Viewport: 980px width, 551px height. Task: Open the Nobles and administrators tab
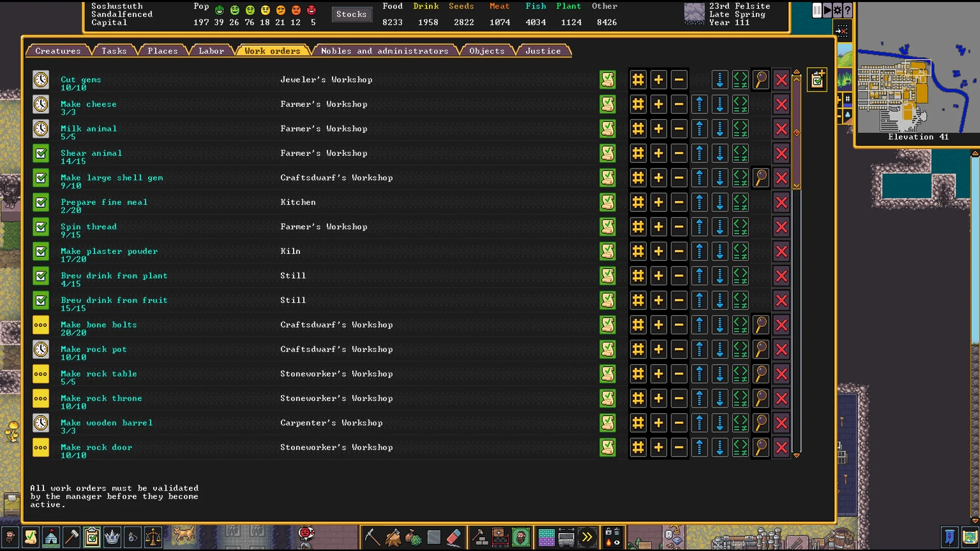385,51
